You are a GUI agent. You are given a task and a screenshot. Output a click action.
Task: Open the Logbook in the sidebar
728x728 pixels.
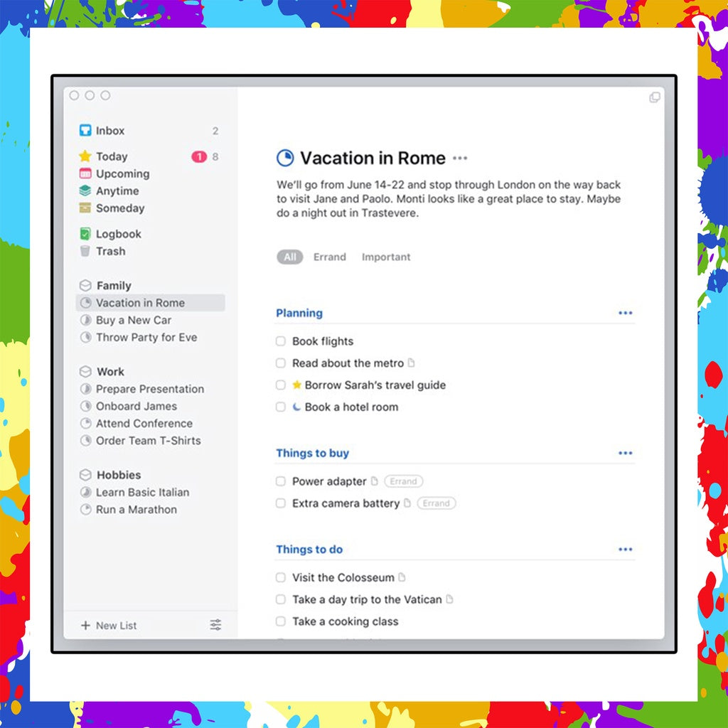(119, 234)
